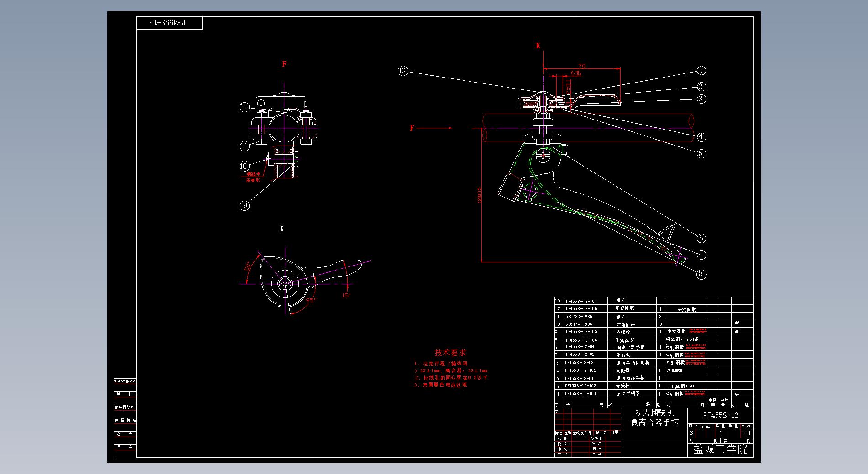This screenshot has height=474, width=868.
Task: Click the balloon callout numbered 3
Action: 701,99
